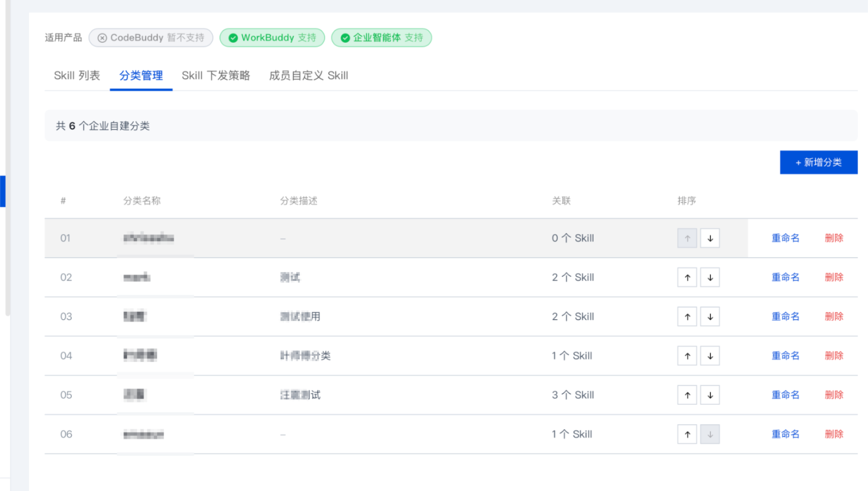Image resolution: width=868 pixels, height=491 pixels.
Task: Select the 分类管理 tab
Action: click(141, 75)
